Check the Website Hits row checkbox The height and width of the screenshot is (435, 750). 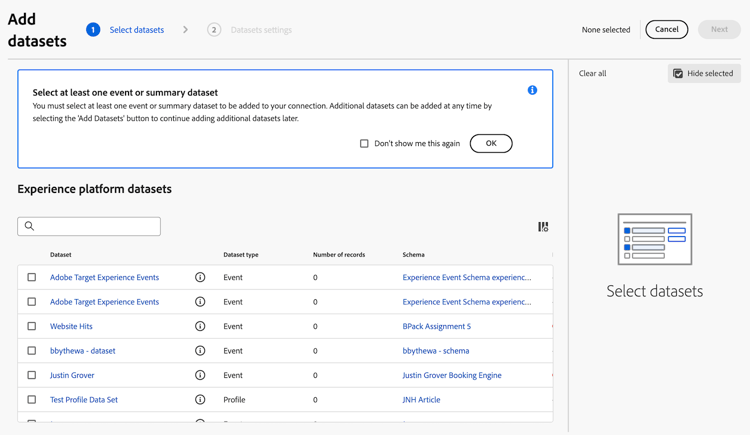click(32, 326)
